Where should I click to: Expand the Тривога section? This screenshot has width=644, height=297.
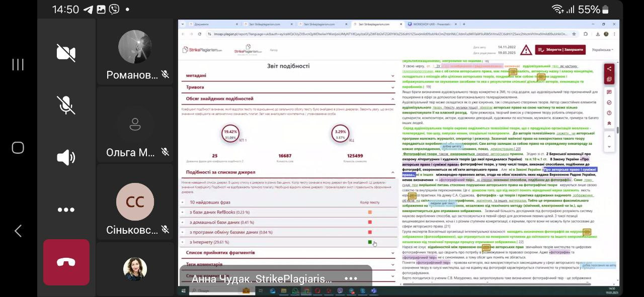(x=289, y=87)
